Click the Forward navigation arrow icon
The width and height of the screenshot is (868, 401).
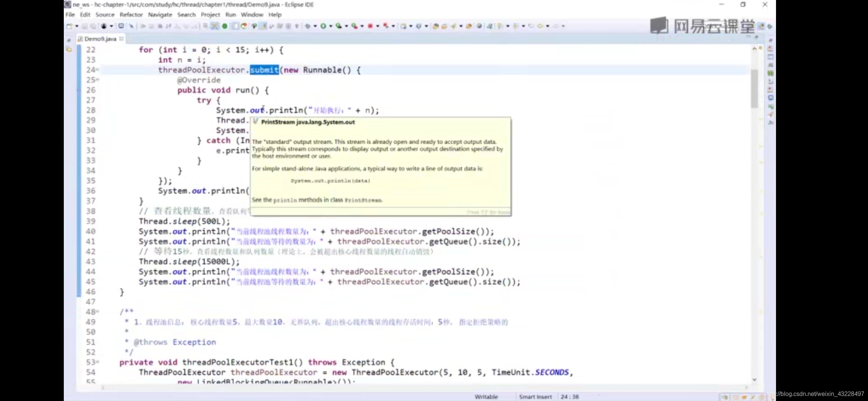click(x=556, y=26)
